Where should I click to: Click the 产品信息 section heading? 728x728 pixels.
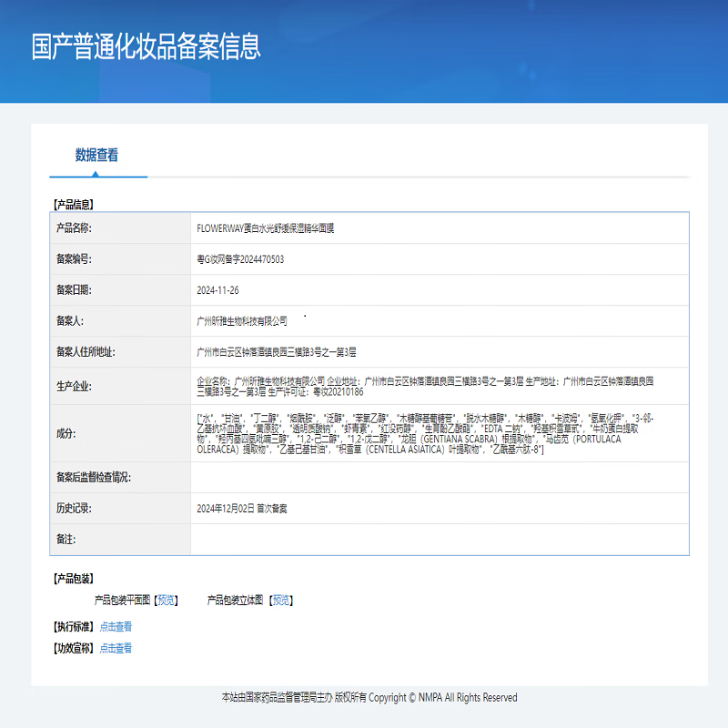pyautogui.click(x=74, y=204)
